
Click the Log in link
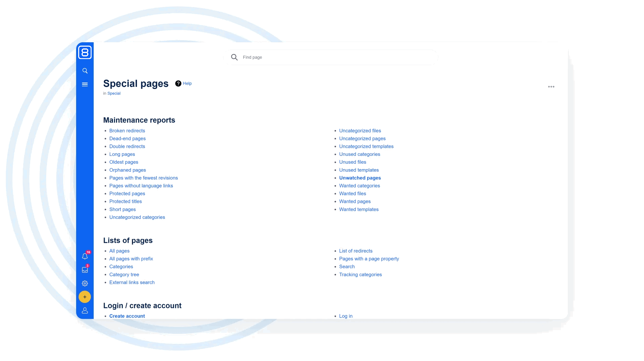click(346, 316)
